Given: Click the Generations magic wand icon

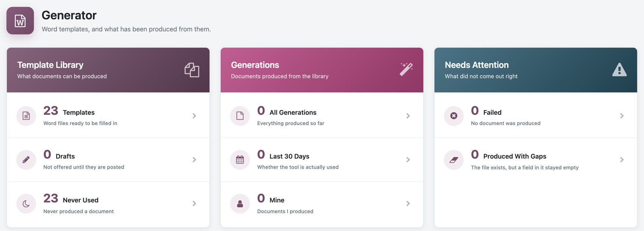Looking at the screenshot, I should (406, 69).
